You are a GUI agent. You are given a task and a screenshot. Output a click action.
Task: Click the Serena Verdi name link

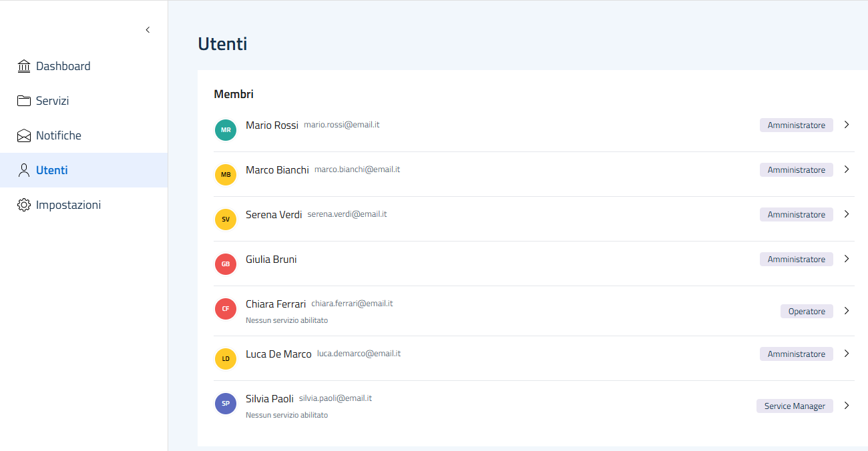274,215
